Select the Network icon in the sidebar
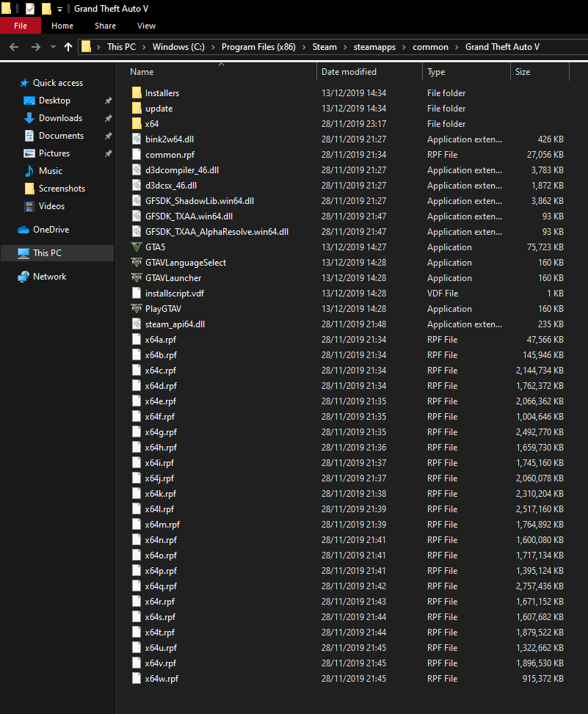This screenshot has width=588, height=714. pyautogui.click(x=24, y=276)
